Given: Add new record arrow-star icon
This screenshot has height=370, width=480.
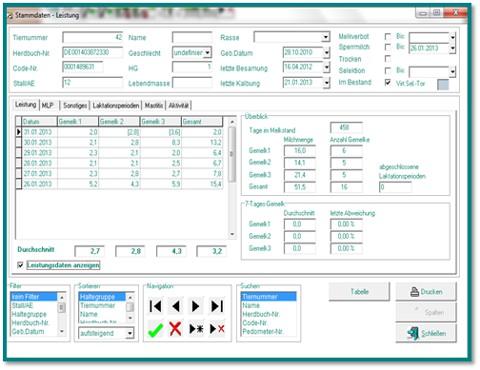Looking at the screenshot, I should (196, 329).
